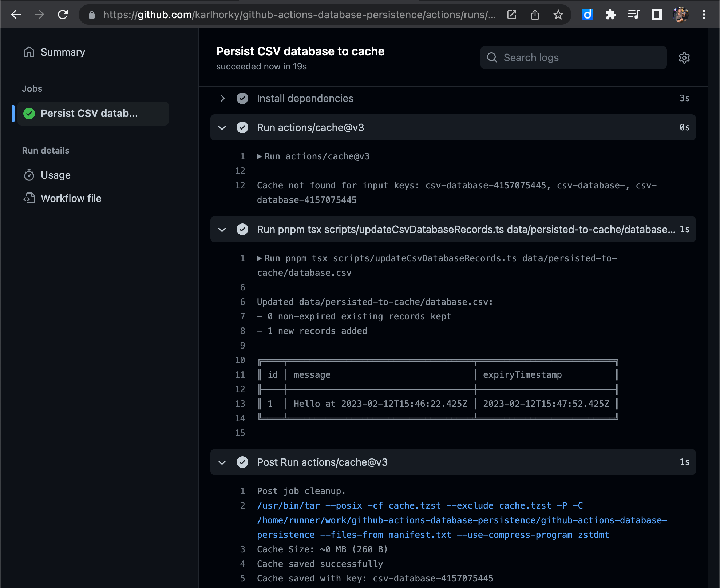Toggle the browser side panel icon

pos(657,15)
